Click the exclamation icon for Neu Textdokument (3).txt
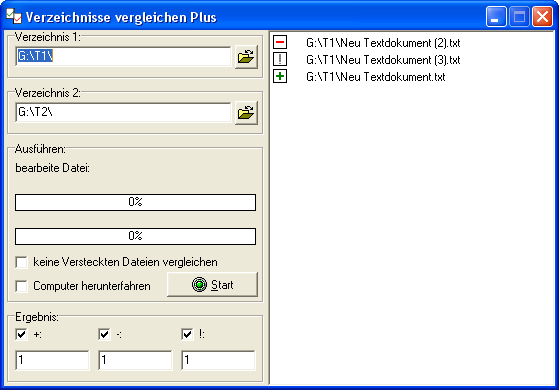Image resolution: width=559 pixels, height=390 pixels. 280,59
